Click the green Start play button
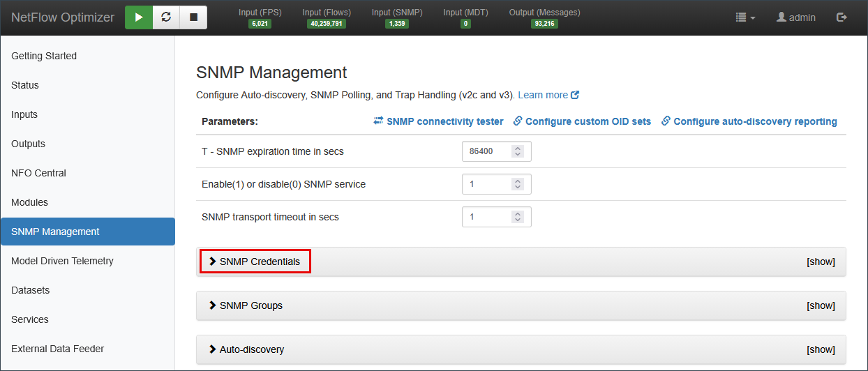Image resolution: width=868 pixels, height=371 pixels. [x=139, y=17]
